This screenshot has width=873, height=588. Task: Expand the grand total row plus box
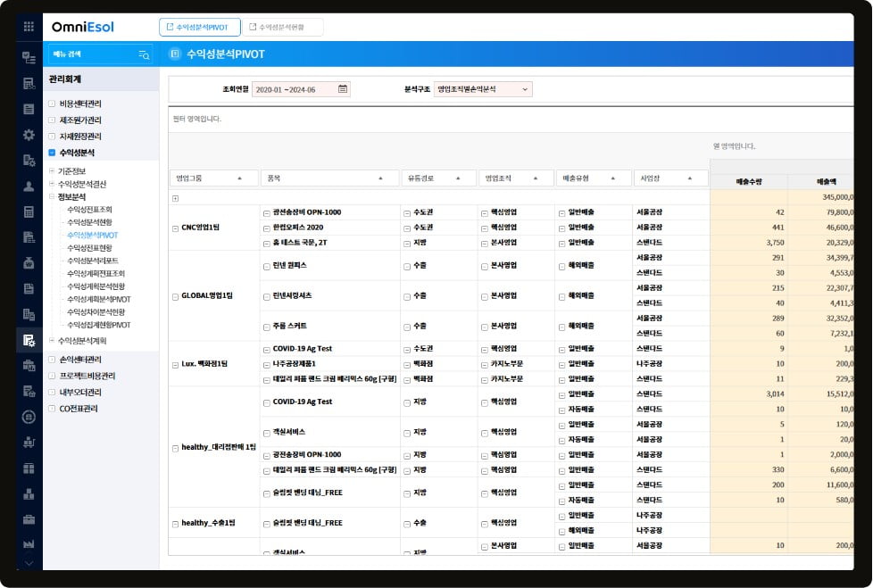[175, 199]
